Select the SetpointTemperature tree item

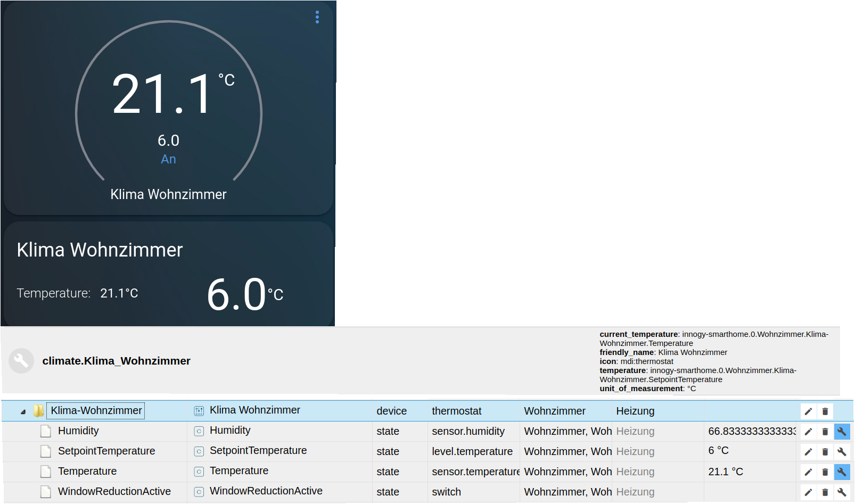pos(106,451)
